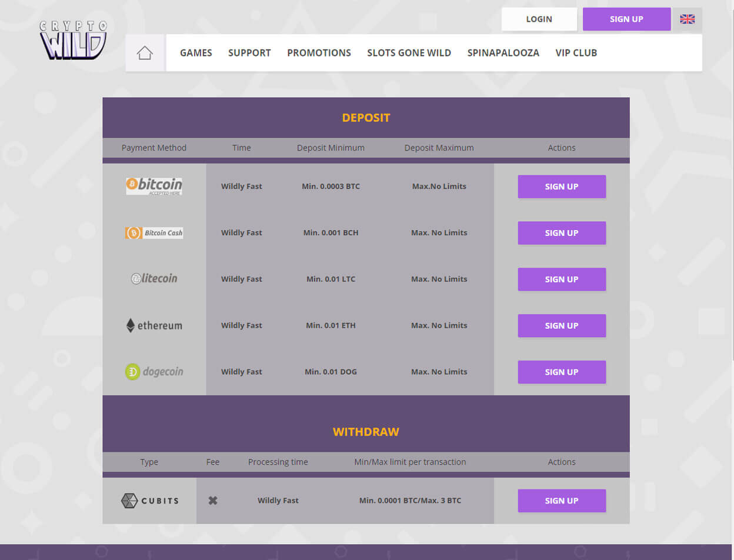Viewport: 734px width, 560px height.
Task: Click Wildly Fast in the Litecoin row
Action: click(241, 279)
